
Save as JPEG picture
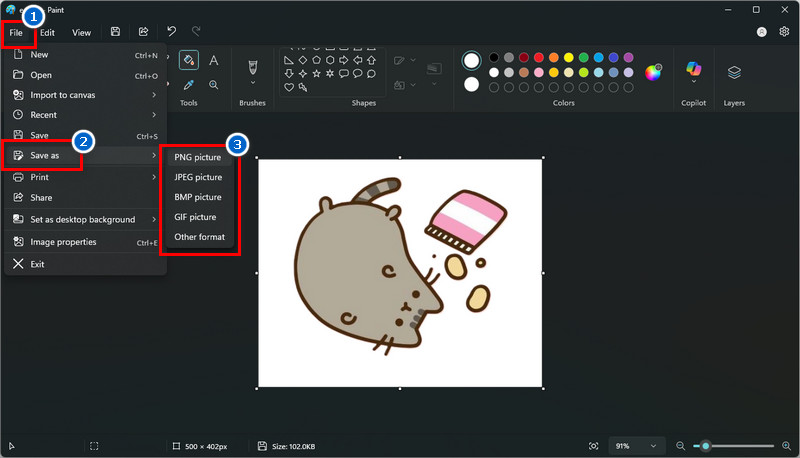(x=199, y=177)
